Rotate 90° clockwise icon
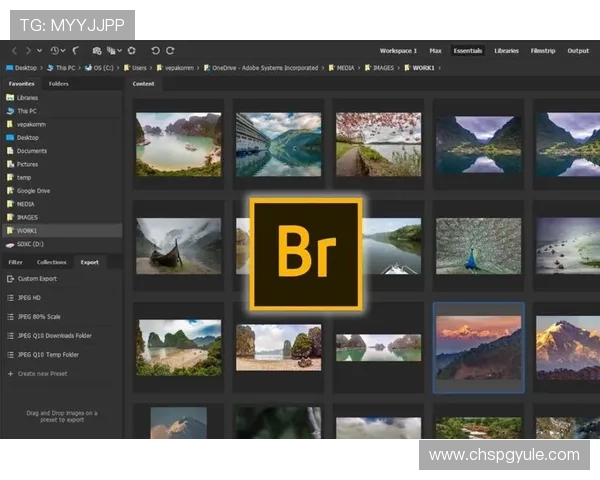Screen dimensions: 600x480 pyautogui.click(x=170, y=51)
